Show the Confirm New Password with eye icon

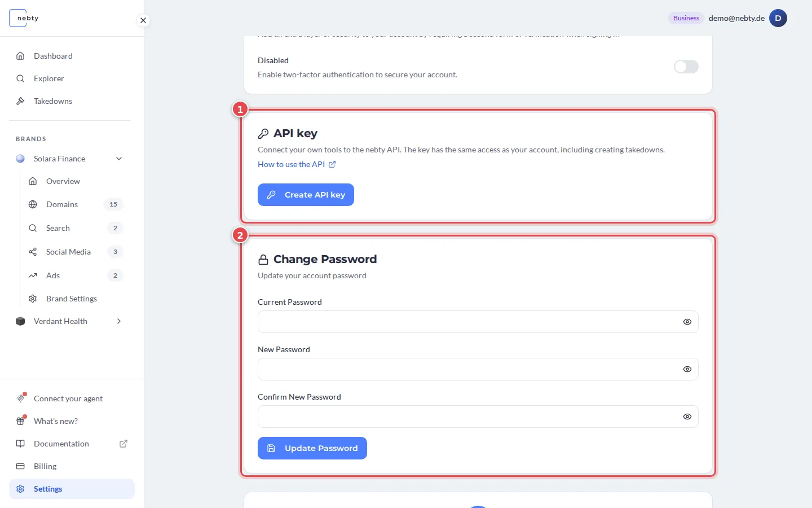point(687,417)
